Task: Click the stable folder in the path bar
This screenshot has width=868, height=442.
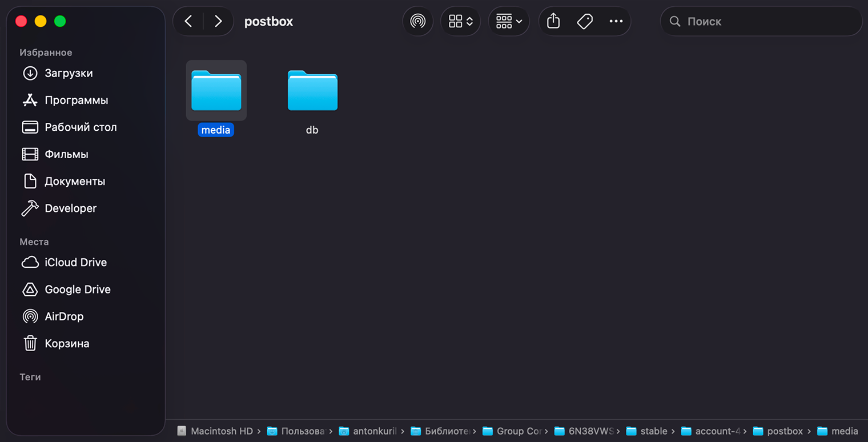Action: (653, 431)
